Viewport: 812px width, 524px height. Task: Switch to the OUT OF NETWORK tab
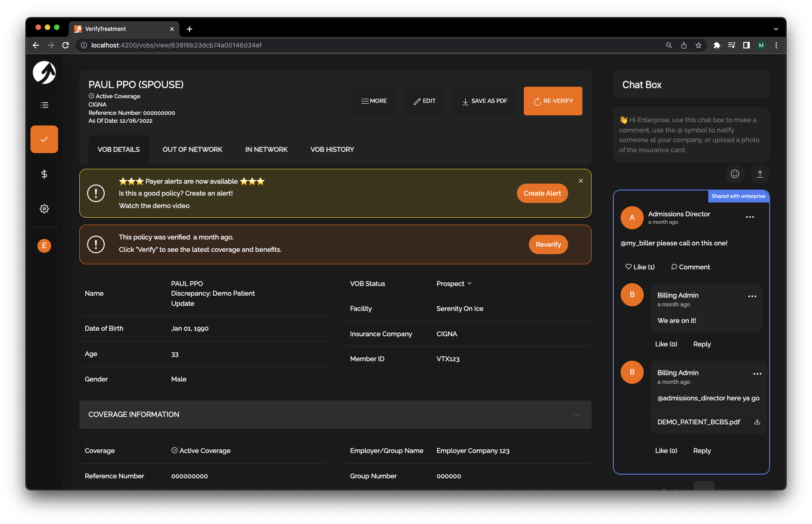192,149
